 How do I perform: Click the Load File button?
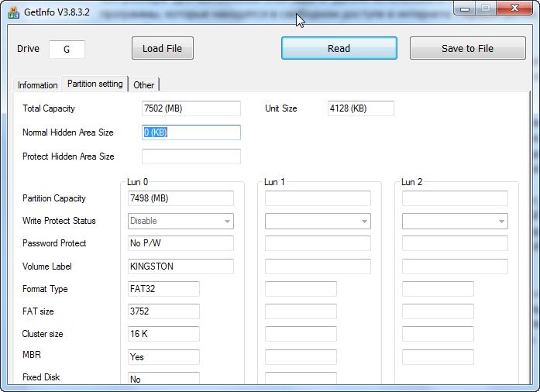(163, 48)
